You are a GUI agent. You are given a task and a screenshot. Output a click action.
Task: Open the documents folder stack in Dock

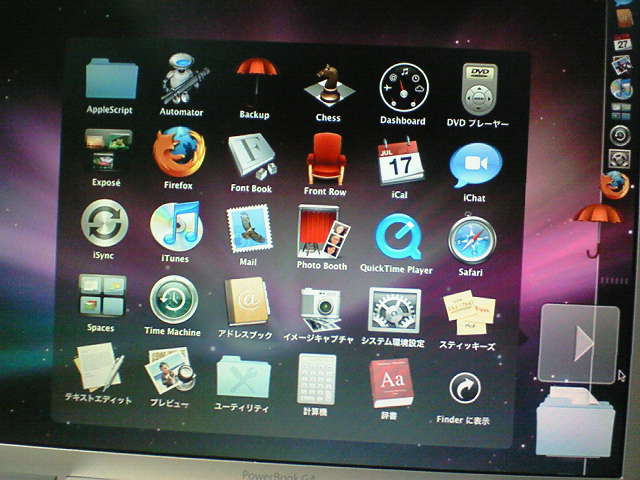click(576, 423)
